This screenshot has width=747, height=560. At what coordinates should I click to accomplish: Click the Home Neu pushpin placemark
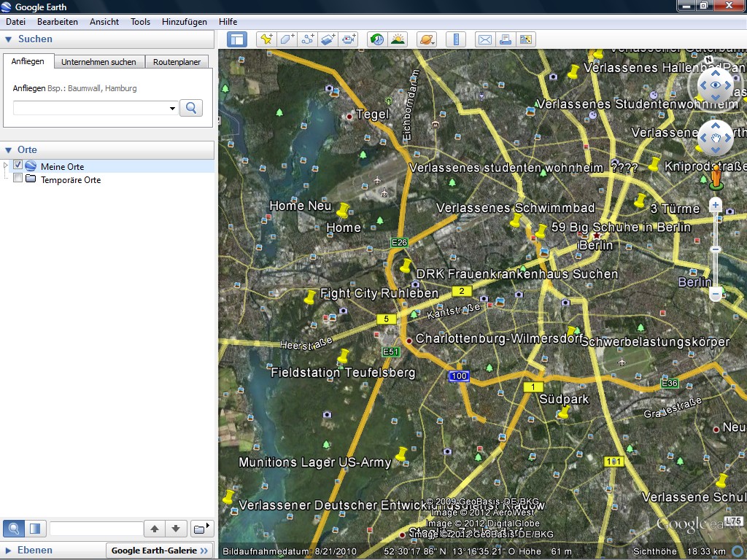(x=343, y=209)
